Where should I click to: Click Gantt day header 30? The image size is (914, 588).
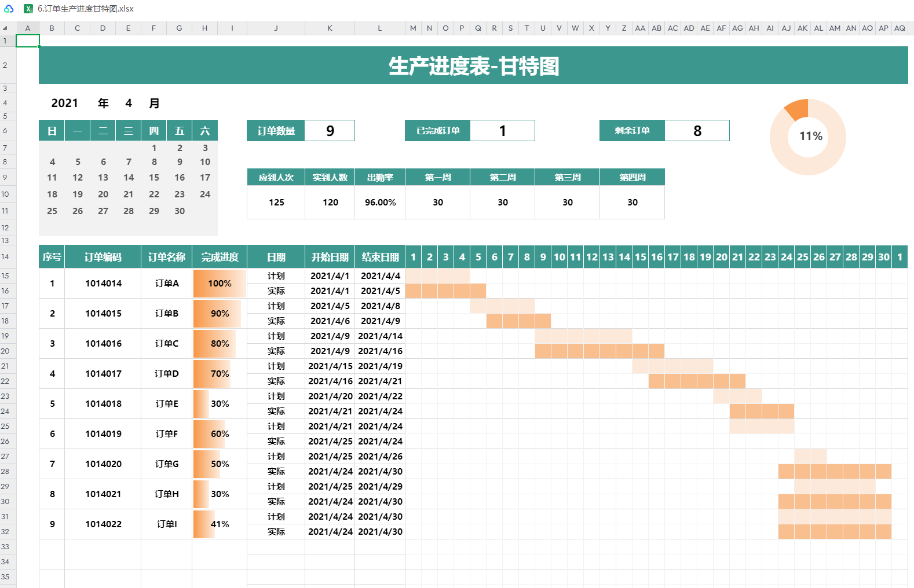tap(883, 257)
